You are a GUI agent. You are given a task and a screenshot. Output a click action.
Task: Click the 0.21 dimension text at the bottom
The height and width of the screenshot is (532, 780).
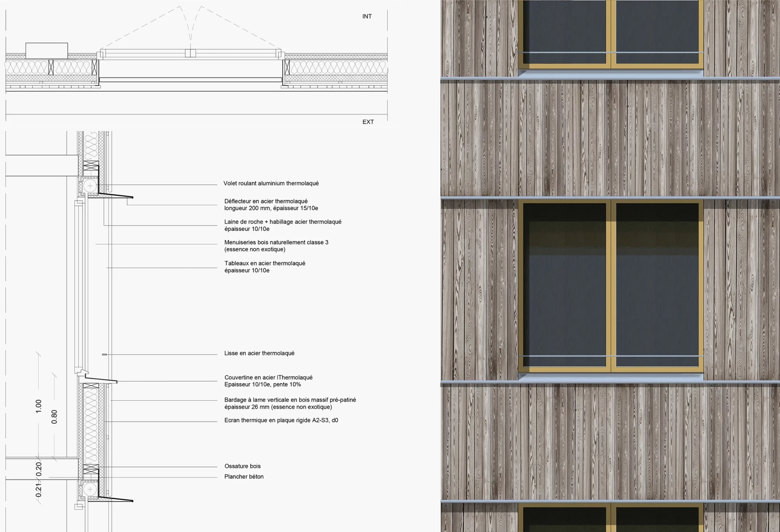[x=39, y=490]
